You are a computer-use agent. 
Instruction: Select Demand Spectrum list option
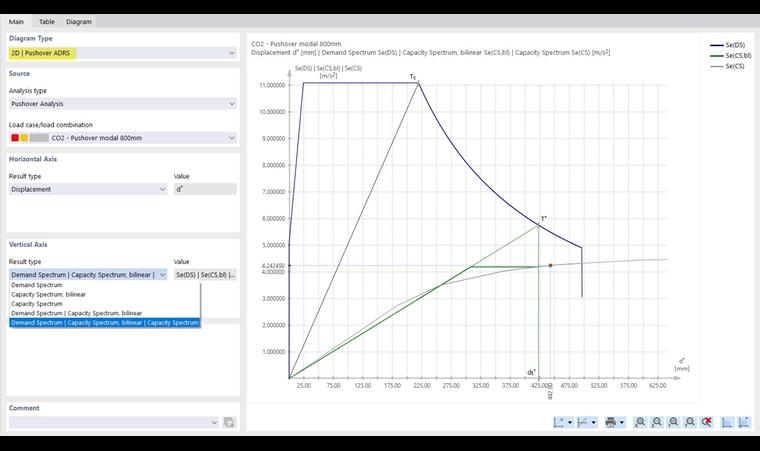click(x=104, y=285)
